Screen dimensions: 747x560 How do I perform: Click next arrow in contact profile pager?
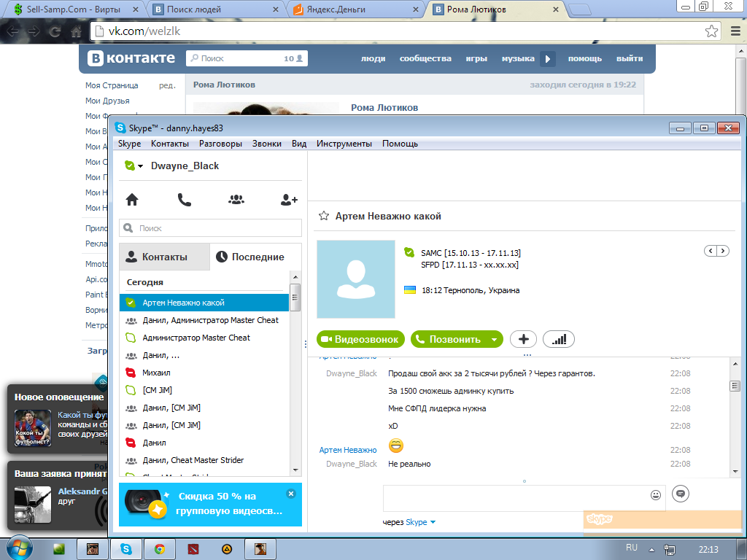pos(723,251)
